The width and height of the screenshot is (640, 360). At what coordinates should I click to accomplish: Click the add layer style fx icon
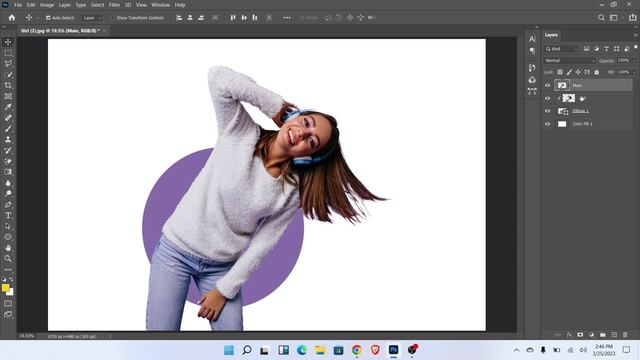click(x=569, y=335)
